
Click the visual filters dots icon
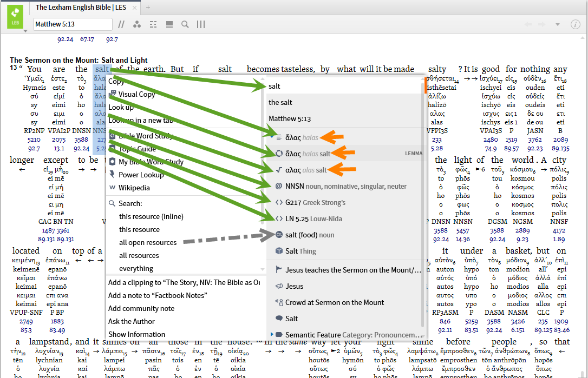(x=137, y=24)
